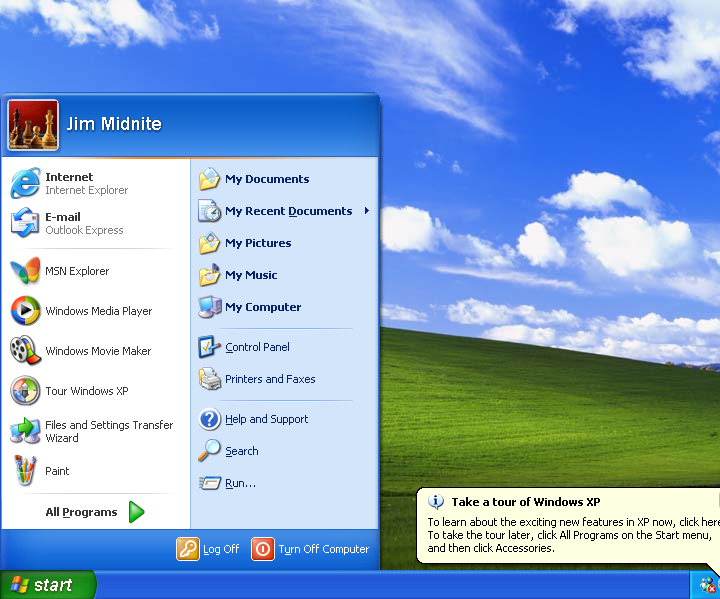Open Internet Explorer from the Internet label
Screen dimensions: 720x599
tap(69, 177)
